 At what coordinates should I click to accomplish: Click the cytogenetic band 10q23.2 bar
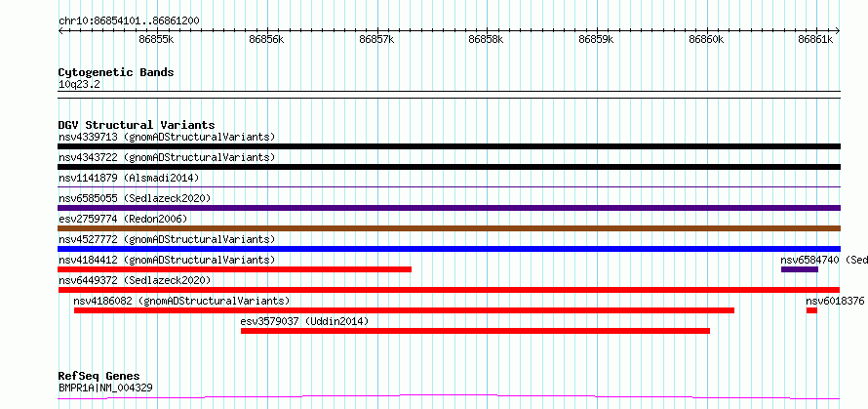[449, 95]
